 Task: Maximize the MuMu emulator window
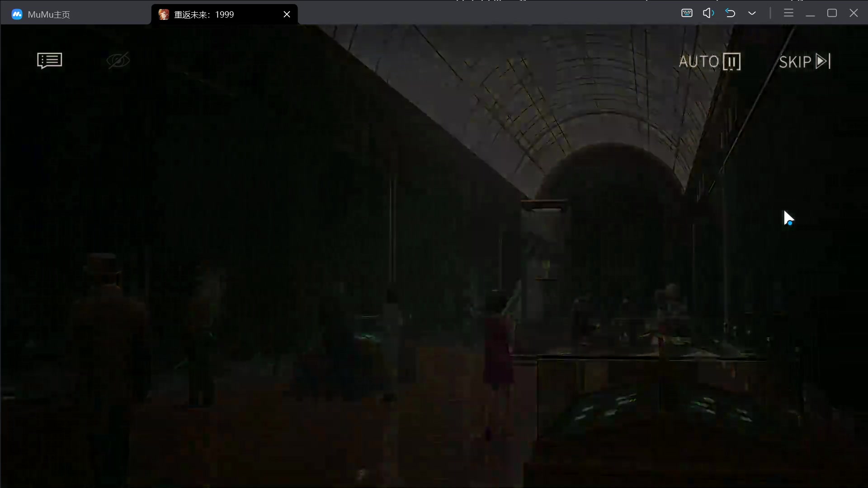pyautogui.click(x=832, y=13)
